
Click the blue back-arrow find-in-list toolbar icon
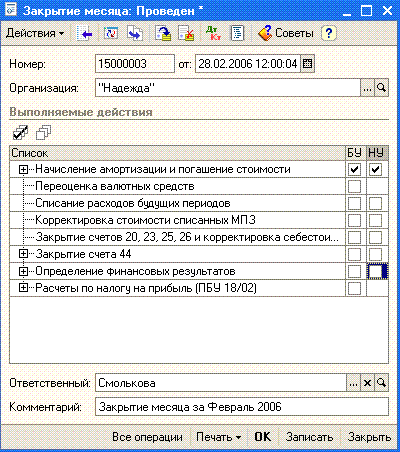coord(84,33)
